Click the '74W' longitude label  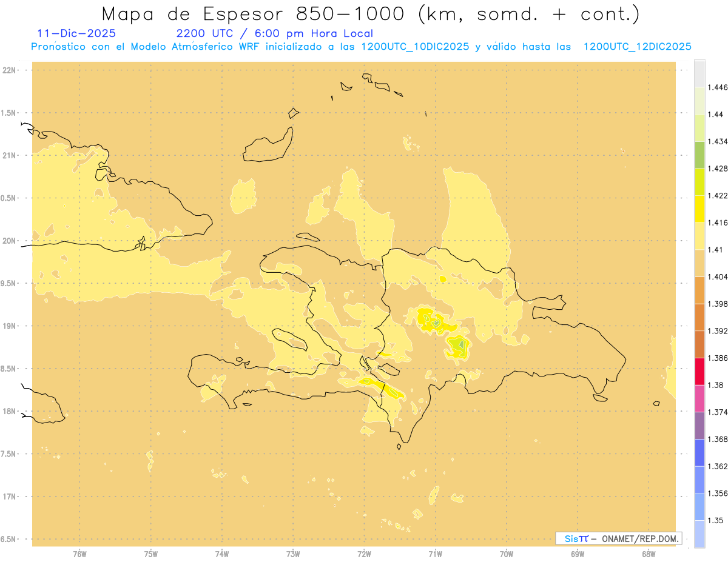tap(222, 554)
